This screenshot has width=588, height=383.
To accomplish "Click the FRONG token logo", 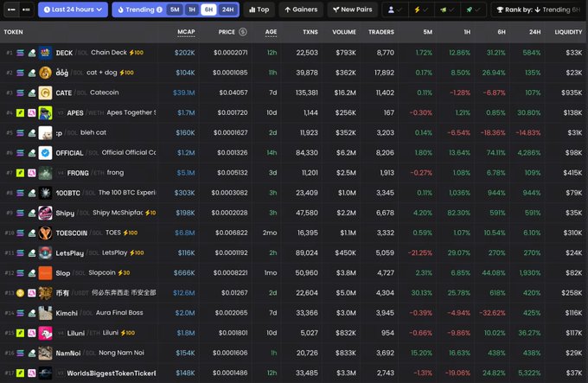I will click(45, 173).
